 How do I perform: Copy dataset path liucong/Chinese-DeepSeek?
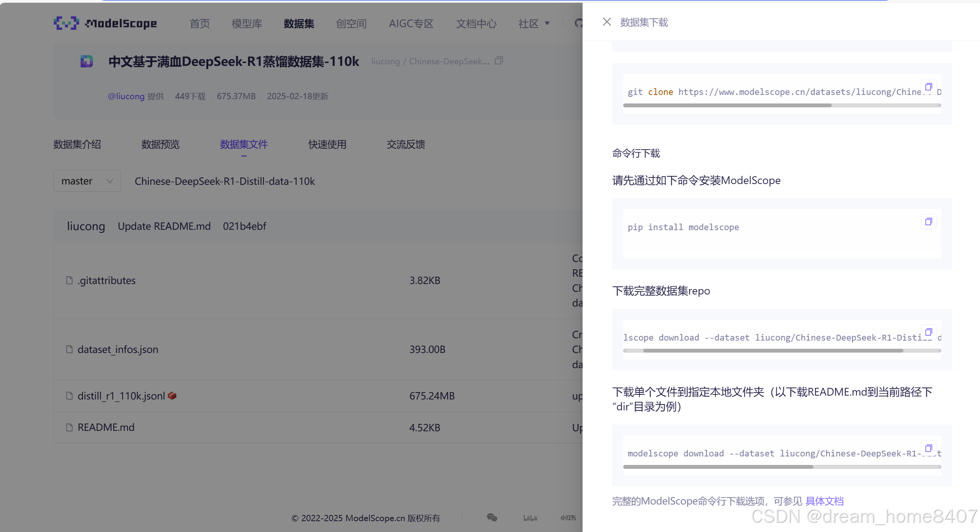(499, 61)
